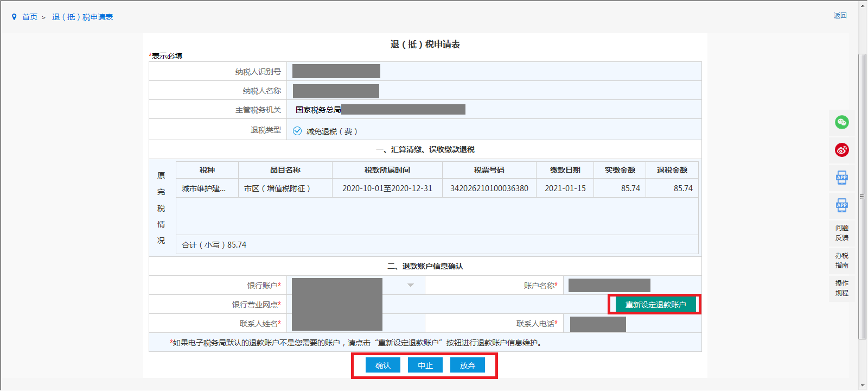
Task: Click the 纳税人识别号 label
Action: [258, 72]
